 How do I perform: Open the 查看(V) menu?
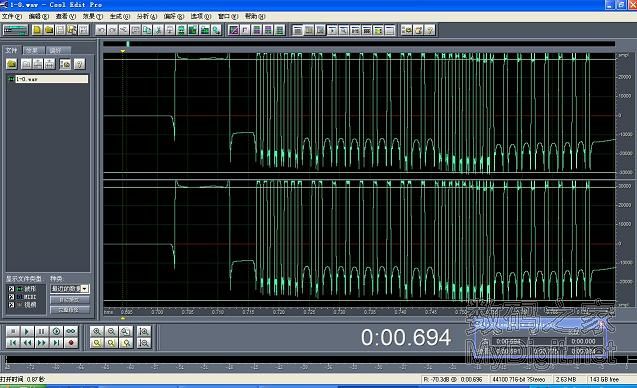(x=66, y=16)
